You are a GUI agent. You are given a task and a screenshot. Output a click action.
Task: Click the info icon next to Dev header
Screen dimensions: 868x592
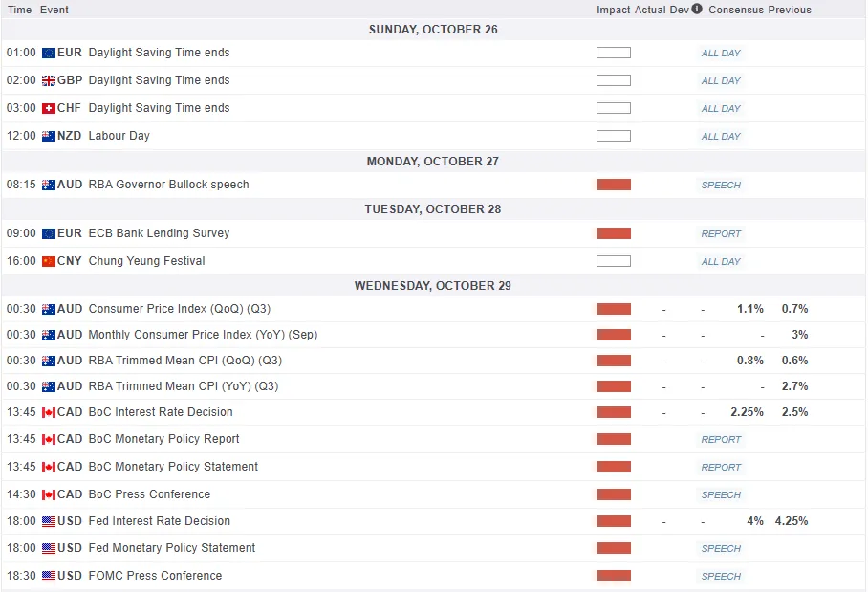tap(697, 9)
